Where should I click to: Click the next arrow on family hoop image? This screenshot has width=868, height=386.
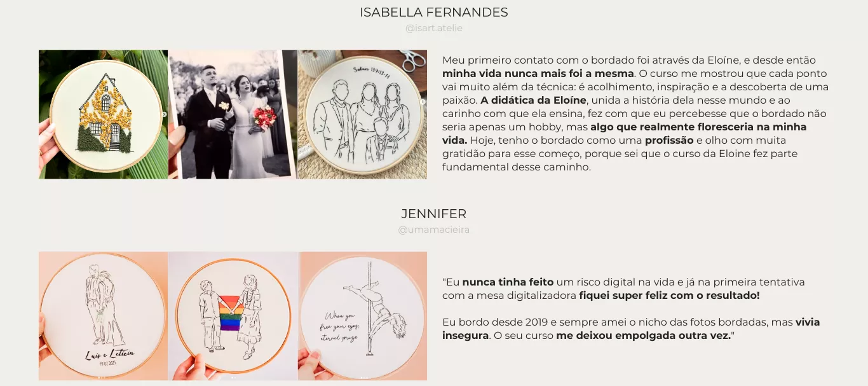tap(423, 102)
